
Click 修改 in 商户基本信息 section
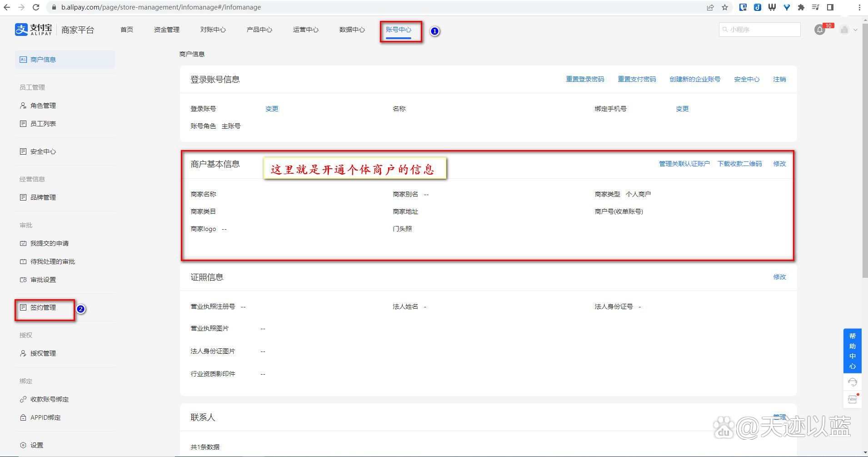tap(779, 164)
